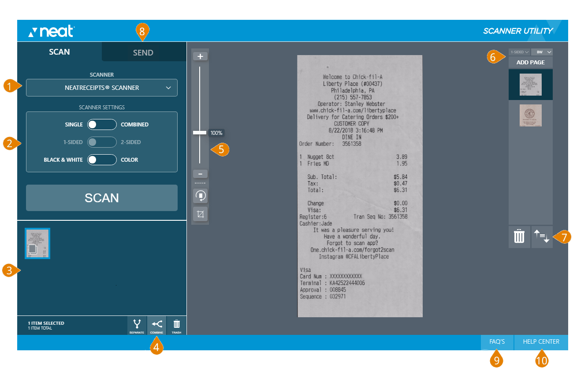Click the zoom in plus icon
Screen dimensions: 588x371
pyautogui.click(x=200, y=56)
